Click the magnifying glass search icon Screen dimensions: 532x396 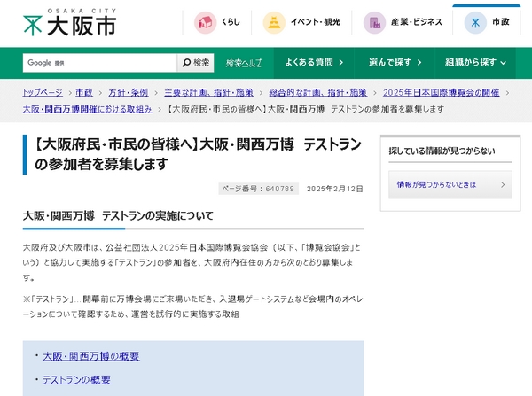[186, 63]
